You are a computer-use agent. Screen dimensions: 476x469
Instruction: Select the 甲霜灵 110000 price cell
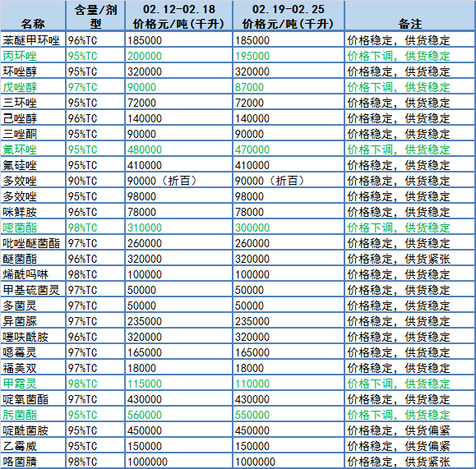(x=289, y=384)
